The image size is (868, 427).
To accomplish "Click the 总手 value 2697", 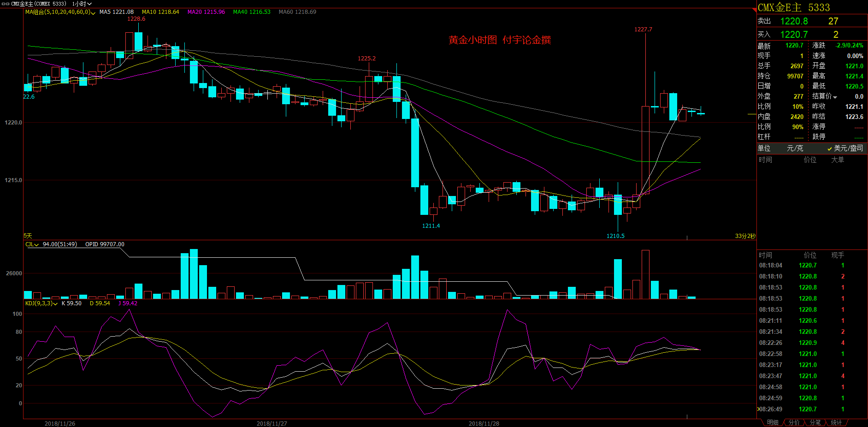I will (x=797, y=66).
